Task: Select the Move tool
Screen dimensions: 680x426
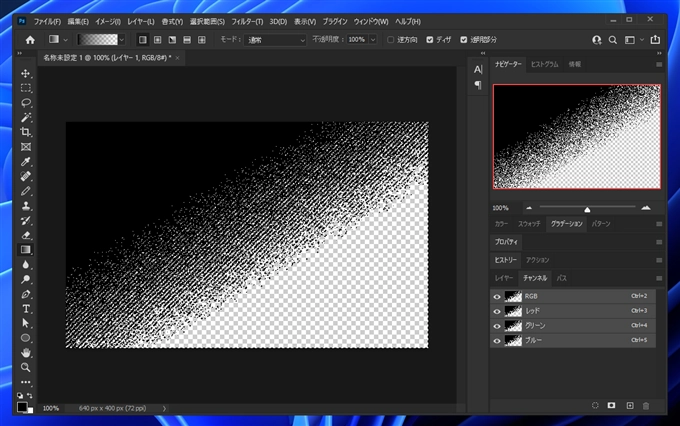Action: pyautogui.click(x=26, y=73)
